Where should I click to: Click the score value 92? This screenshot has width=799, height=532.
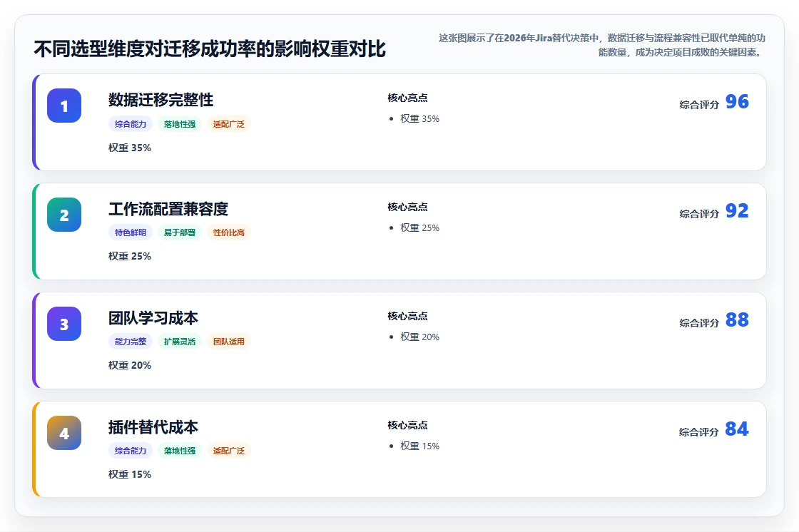[737, 210]
